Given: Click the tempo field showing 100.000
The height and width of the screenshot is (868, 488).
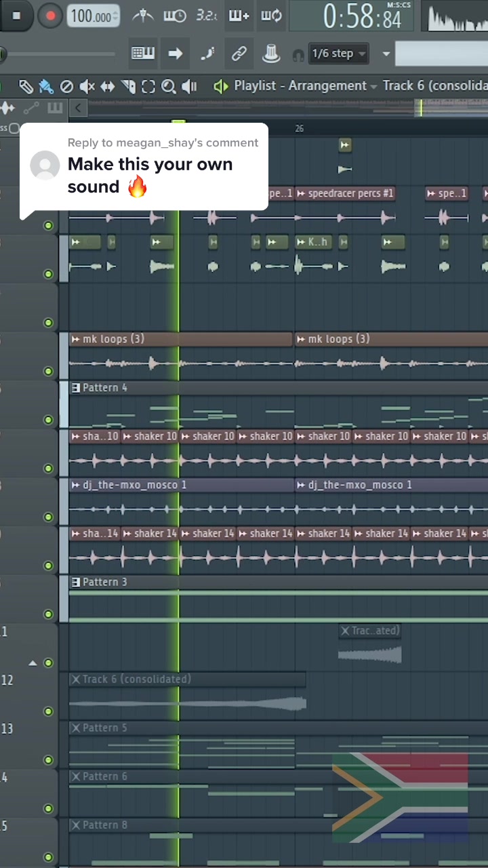Looking at the screenshot, I should point(93,16).
